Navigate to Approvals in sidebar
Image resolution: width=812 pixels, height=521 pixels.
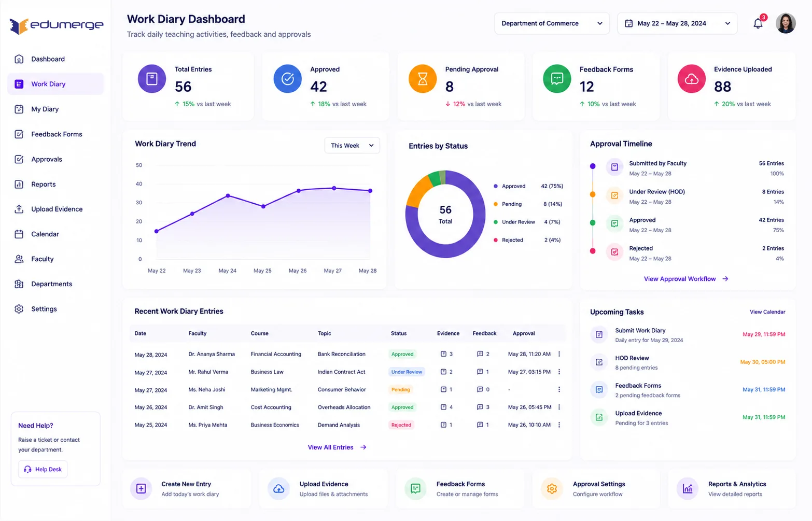coord(55,159)
